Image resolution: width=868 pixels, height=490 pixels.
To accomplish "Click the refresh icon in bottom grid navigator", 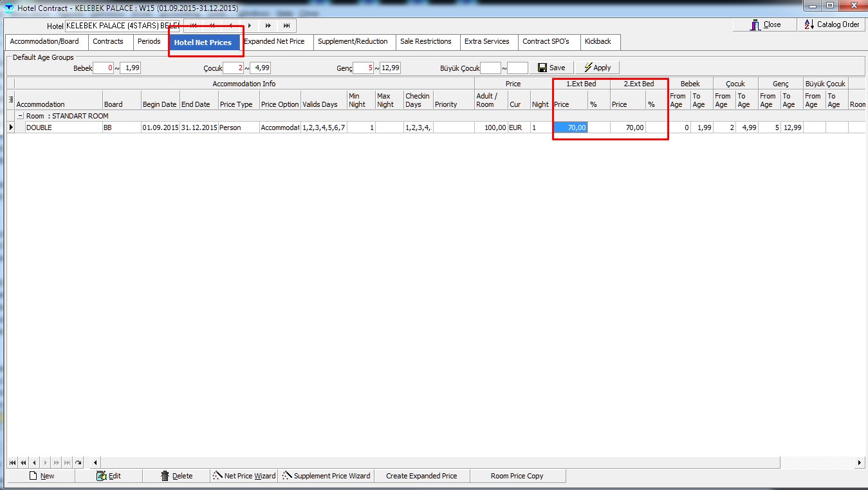I will pyautogui.click(x=78, y=462).
